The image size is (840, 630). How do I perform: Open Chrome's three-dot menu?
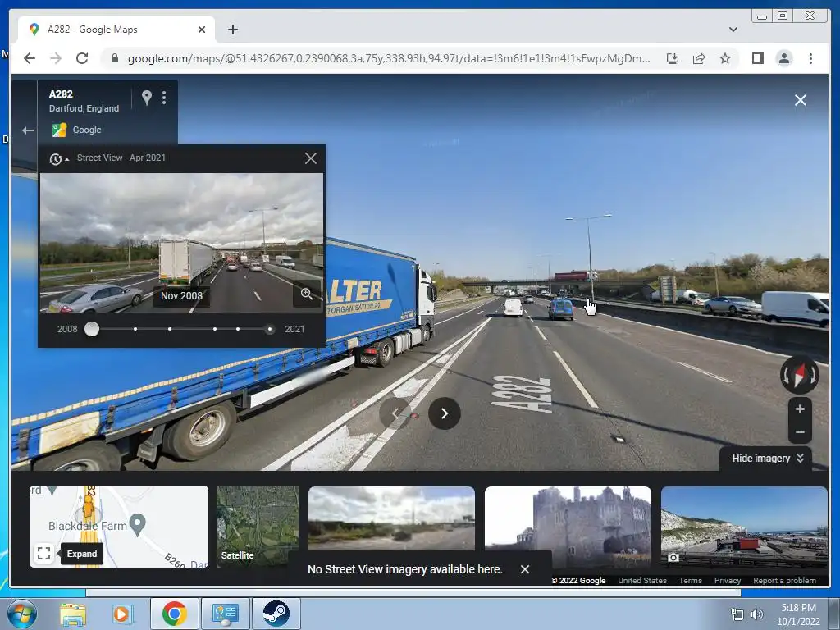pos(810,58)
